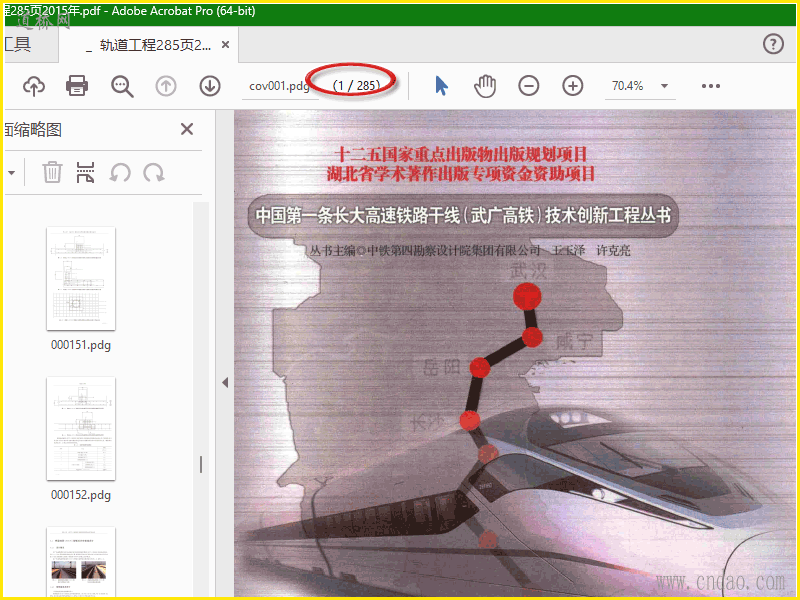Select thumbnail 000151.pdg

pyautogui.click(x=81, y=279)
